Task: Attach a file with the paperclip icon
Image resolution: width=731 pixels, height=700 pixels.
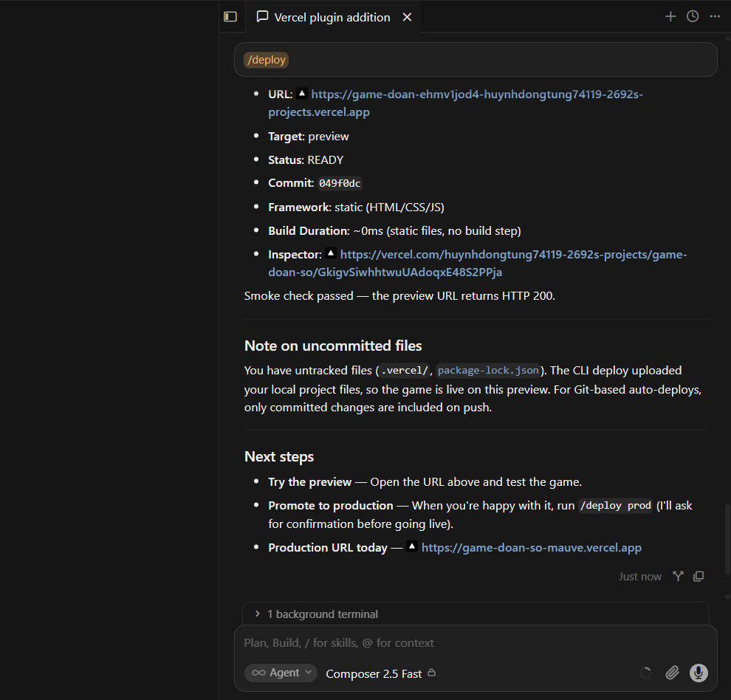Action: tap(672, 673)
